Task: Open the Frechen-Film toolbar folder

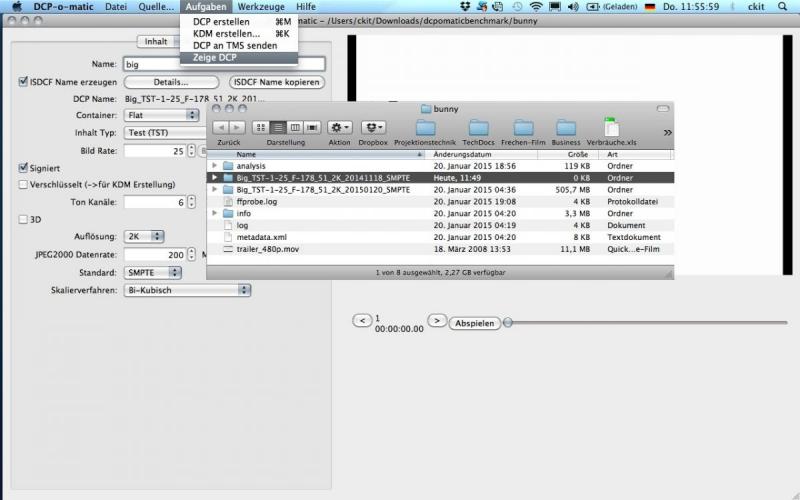Action: [522, 127]
